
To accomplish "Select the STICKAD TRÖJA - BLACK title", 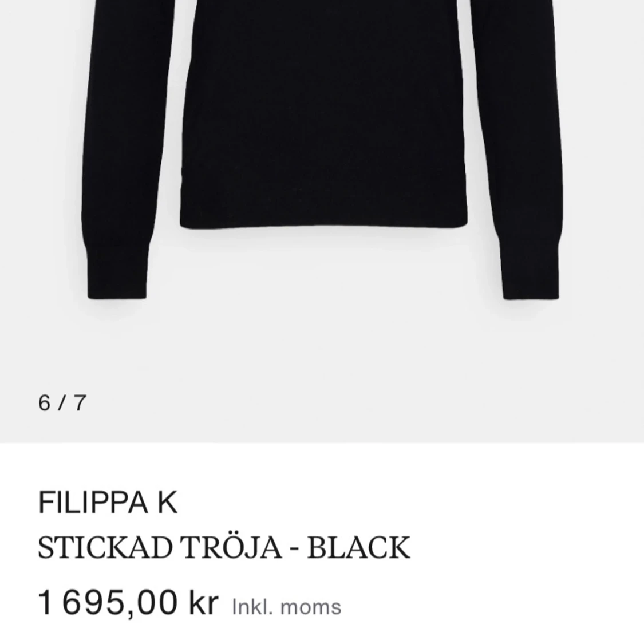I will coord(224,547).
